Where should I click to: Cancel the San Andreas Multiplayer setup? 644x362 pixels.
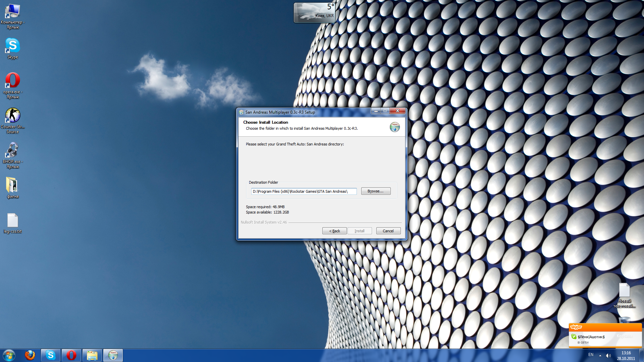pyautogui.click(x=388, y=231)
